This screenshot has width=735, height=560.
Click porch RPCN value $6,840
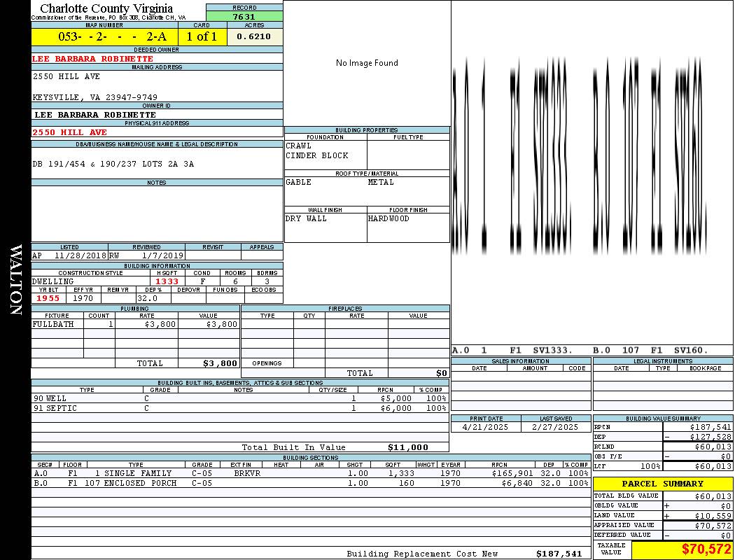(517, 483)
